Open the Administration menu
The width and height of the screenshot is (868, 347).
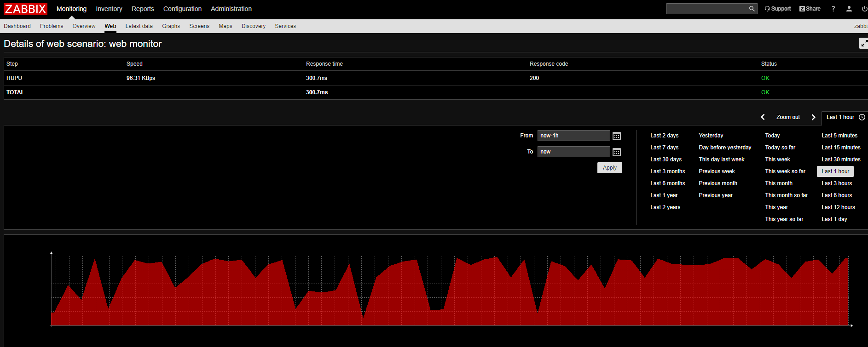coord(231,9)
